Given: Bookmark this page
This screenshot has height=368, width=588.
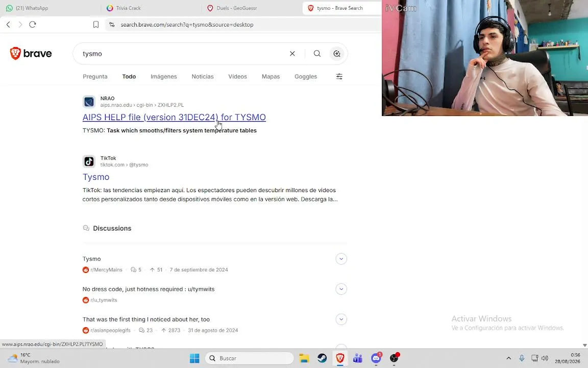Looking at the screenshot, I should (96, 25).
